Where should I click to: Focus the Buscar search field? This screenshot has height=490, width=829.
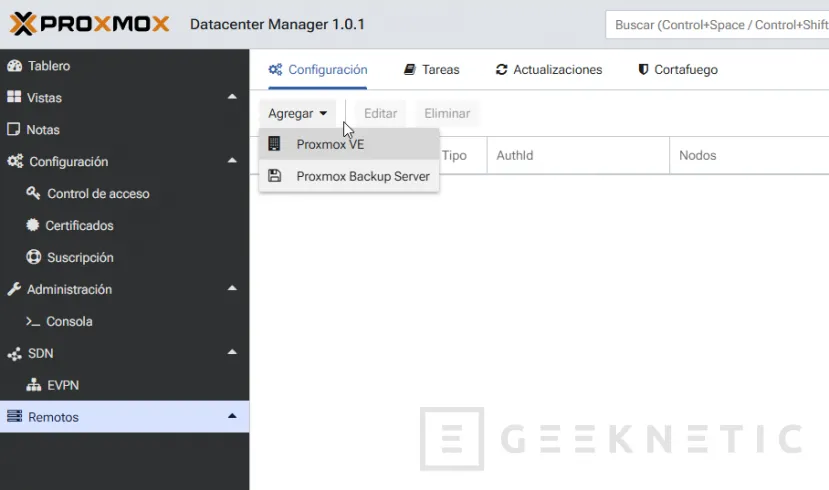pyautogui.click(x=717, y=25)
